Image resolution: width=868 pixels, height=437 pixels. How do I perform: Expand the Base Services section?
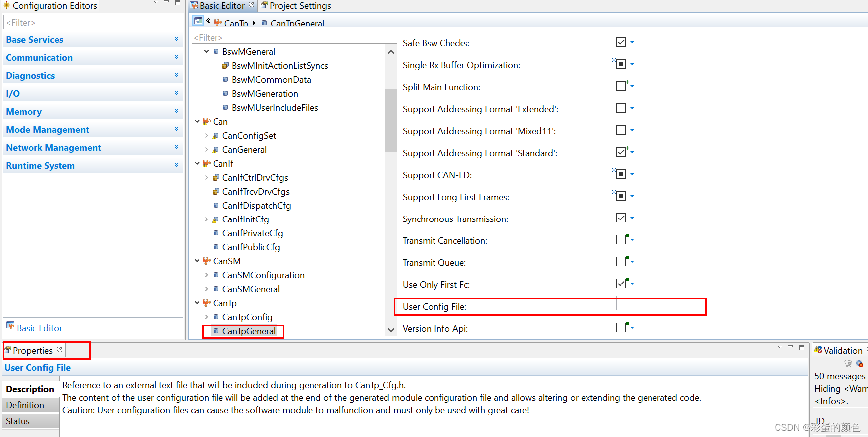click(x=176, y=39)
